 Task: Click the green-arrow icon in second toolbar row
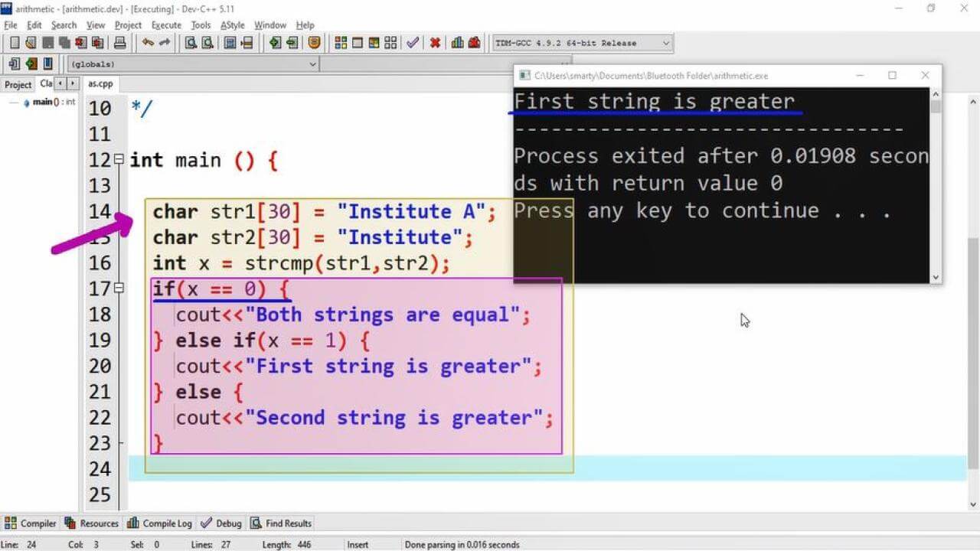pyautogui.click(x=31, y=64)
